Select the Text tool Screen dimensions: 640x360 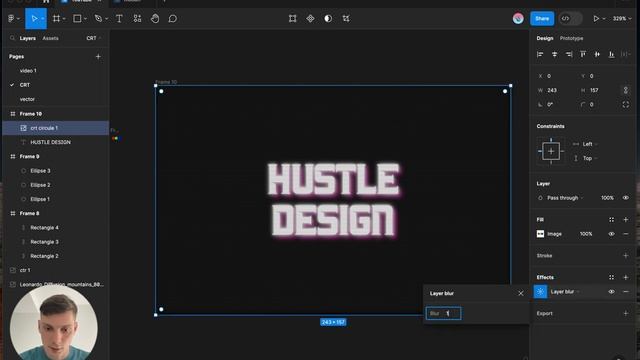coord(119,18)
